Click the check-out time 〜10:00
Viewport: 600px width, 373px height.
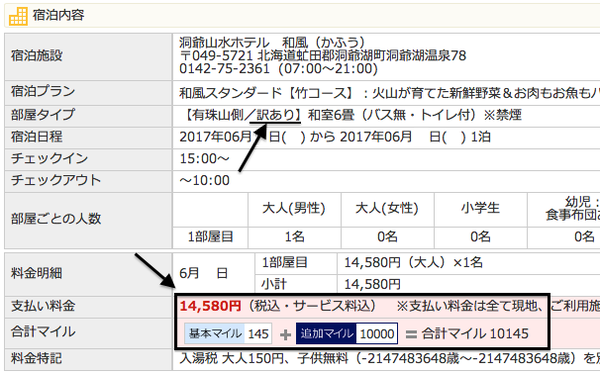[x=204, y=180]
